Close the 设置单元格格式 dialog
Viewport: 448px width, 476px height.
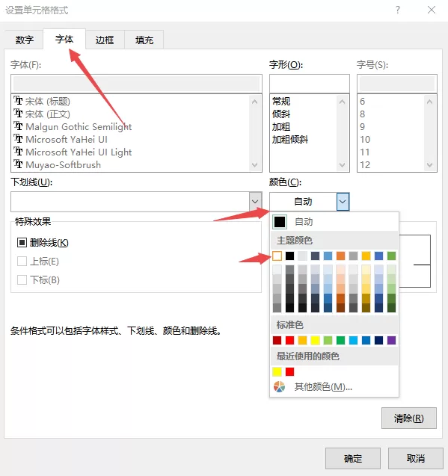(x=432, y=10)
